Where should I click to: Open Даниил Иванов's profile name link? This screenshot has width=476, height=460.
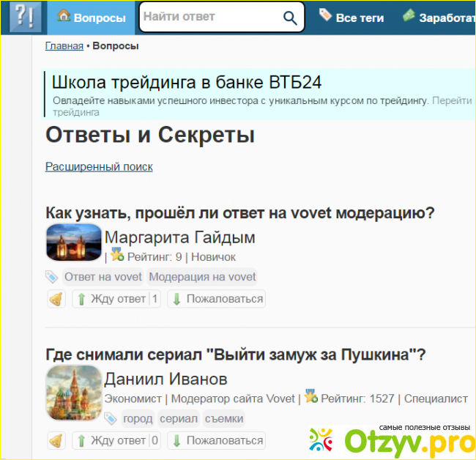coord(166,379)
